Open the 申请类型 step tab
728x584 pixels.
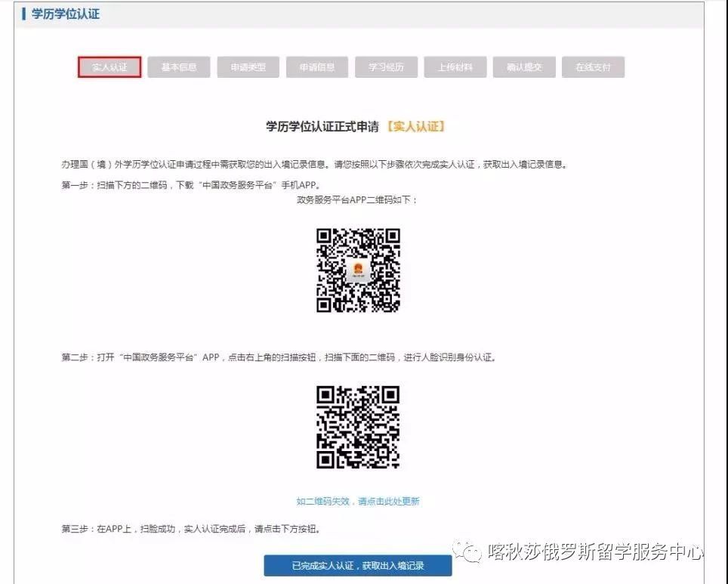[x=248, y=67]
